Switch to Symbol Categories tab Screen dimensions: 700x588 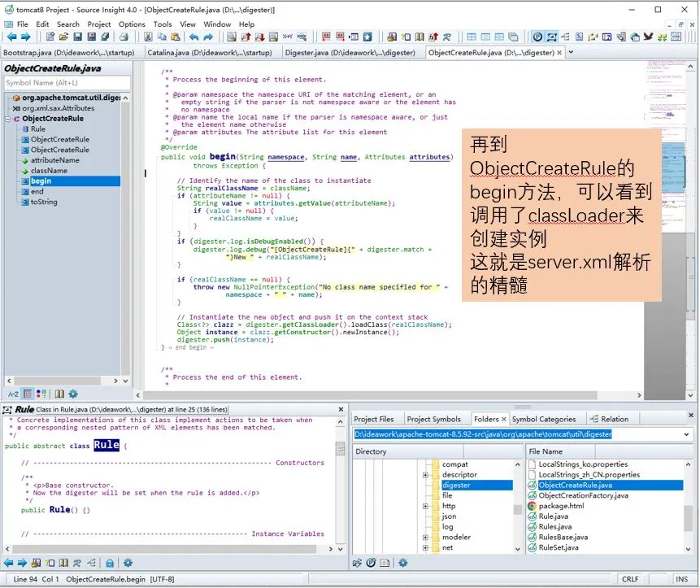pos(544,419)
